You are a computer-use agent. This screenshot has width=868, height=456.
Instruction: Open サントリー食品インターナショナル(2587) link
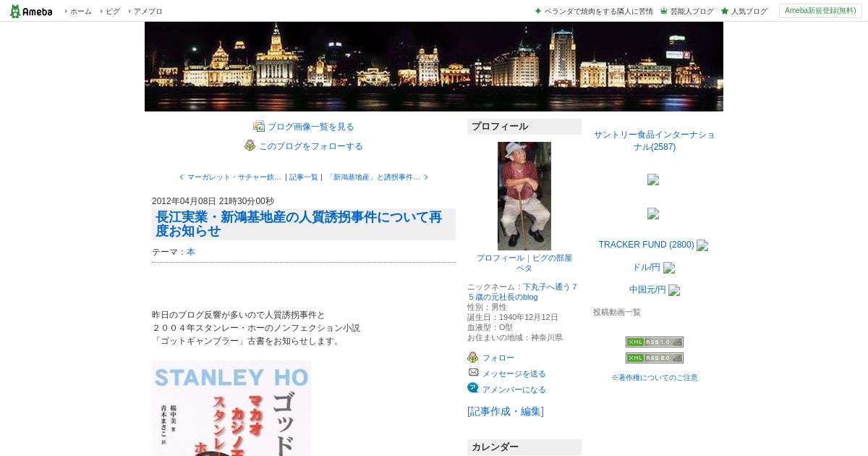pos(655,141)
